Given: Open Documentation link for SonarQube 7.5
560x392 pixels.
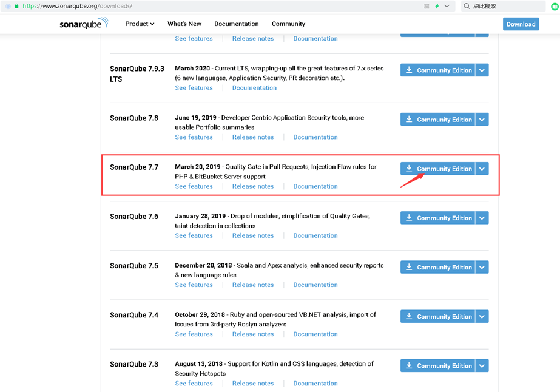Looking at the screenshot, I should [x=315, y=285].
